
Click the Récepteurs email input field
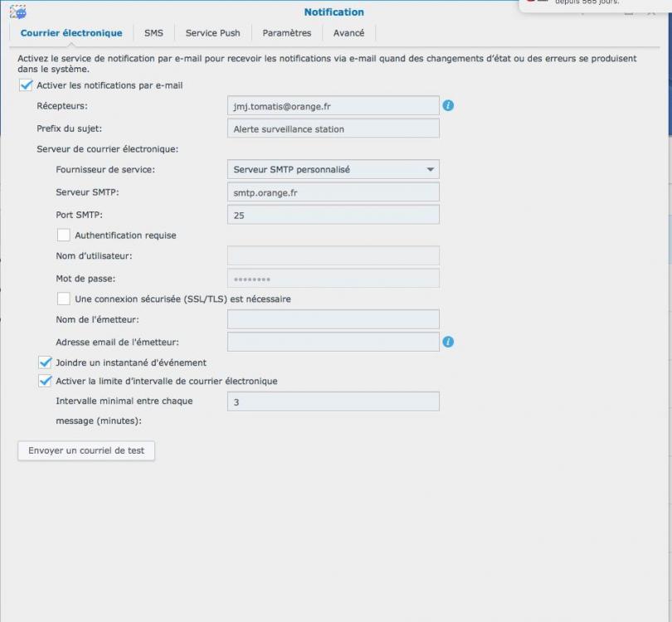tap(333, 106)
